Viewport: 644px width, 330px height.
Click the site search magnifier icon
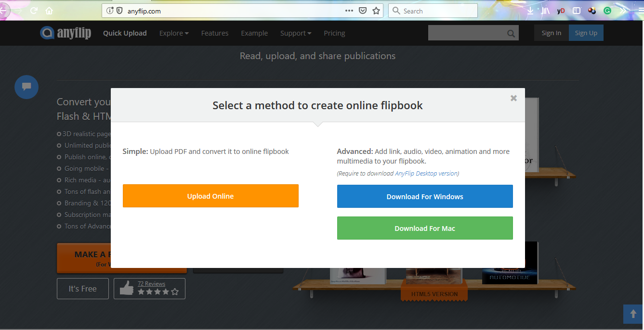511,33
